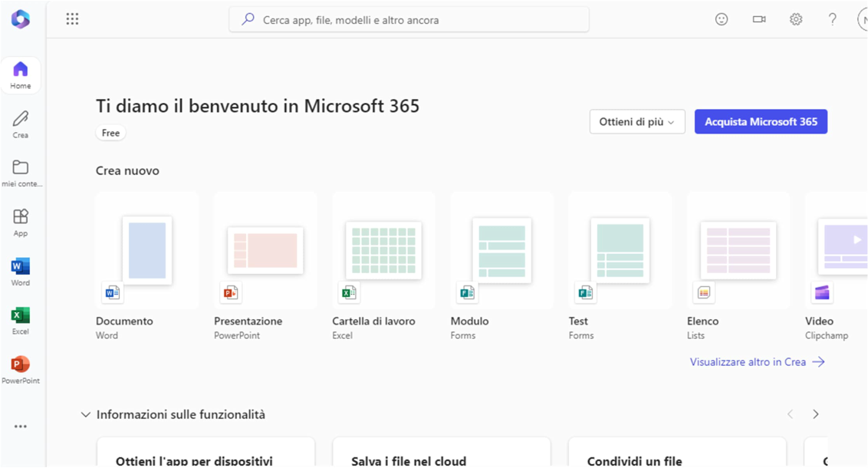Focus the Cerca app, file, modelli search box
This screenshot has height=468, width=868.
coord(409,19)
